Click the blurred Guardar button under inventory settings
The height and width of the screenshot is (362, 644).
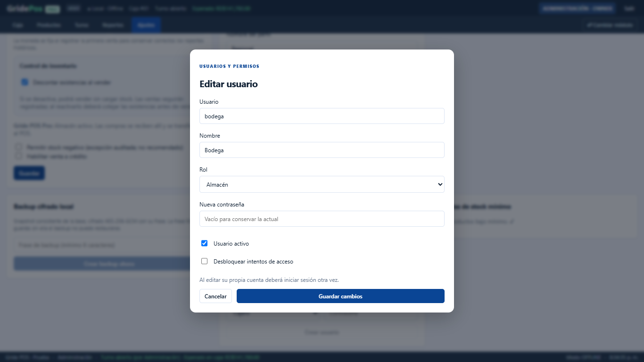29,173
